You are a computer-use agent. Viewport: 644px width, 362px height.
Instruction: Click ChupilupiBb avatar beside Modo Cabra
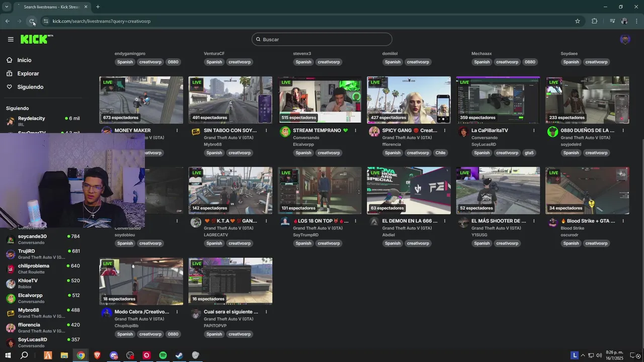coord(107,313)
